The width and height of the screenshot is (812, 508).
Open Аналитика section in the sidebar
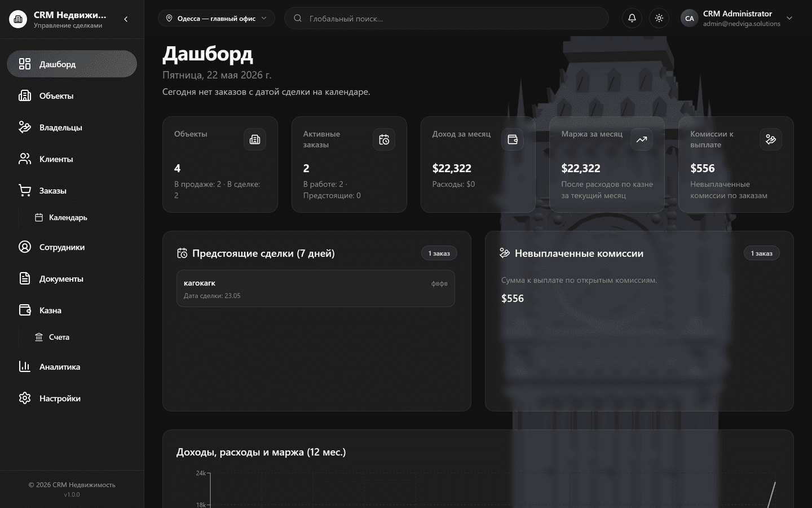point(72,366)
